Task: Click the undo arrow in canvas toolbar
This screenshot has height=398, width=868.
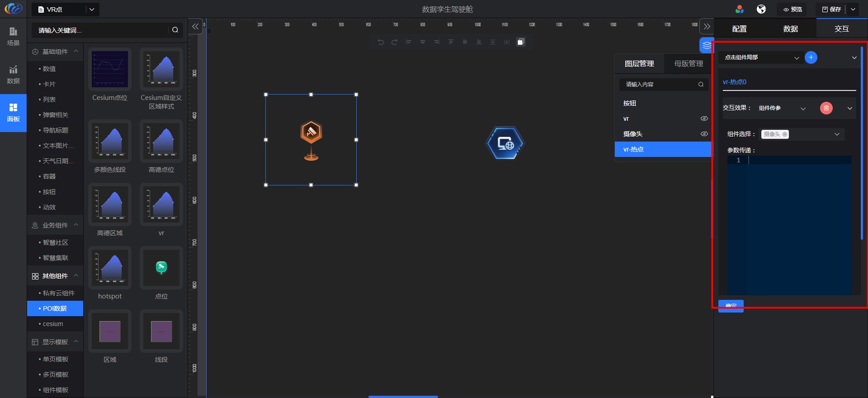Action: pos(381,42)
